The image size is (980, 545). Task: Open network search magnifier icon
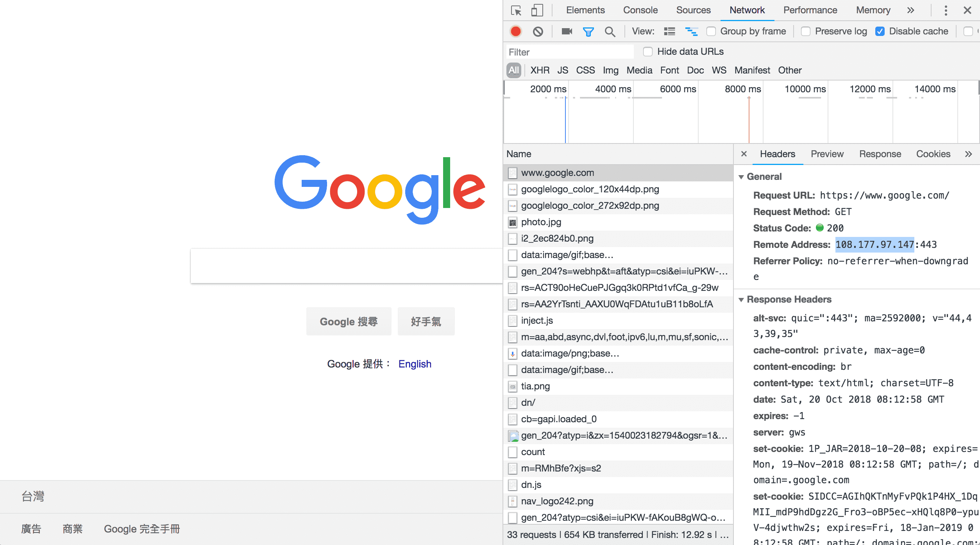click(610, 32)
